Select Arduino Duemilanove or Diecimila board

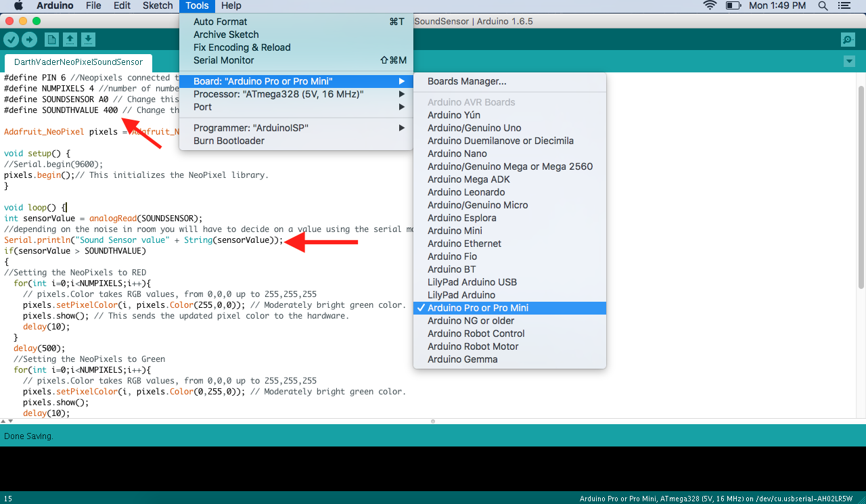tap(509, 141)
